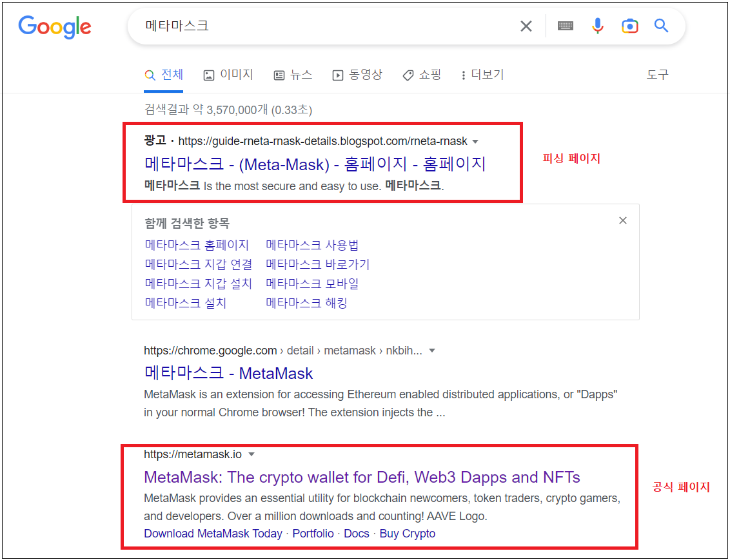730x560 pixels.
Task: Click the https://metamask.io URL text
Action: coord(193,454)
